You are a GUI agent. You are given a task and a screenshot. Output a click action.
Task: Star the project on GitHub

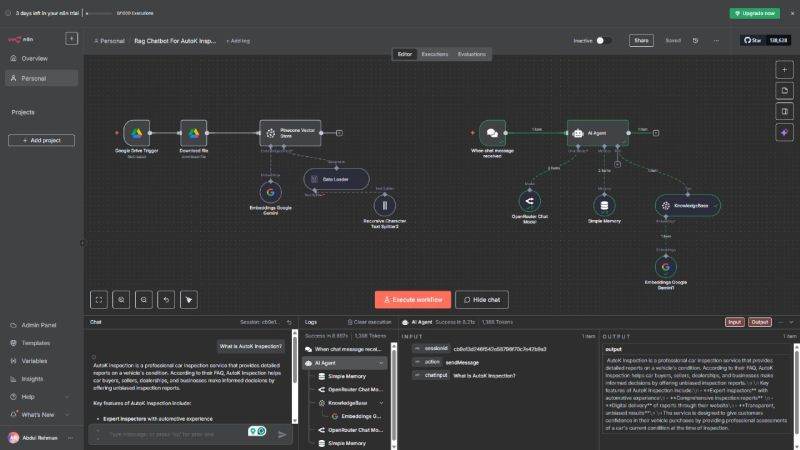(753, 40)
